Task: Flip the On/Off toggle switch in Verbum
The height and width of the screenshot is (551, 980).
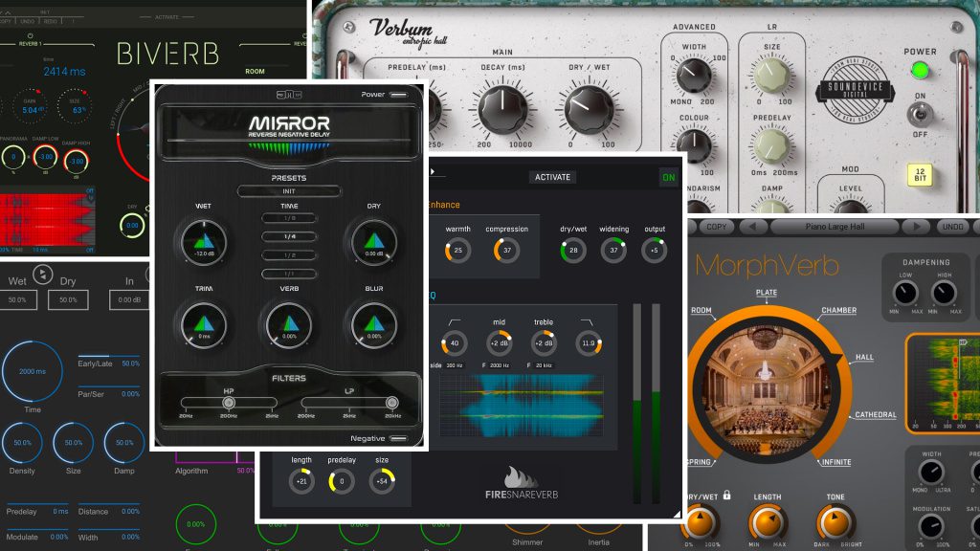Action: 920,115
